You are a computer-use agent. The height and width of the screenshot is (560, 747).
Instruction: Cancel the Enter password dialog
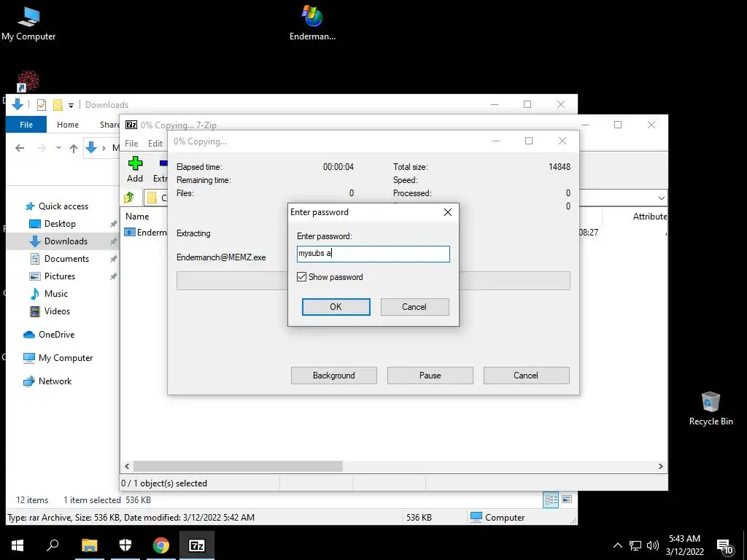click(x=414, y=307)
